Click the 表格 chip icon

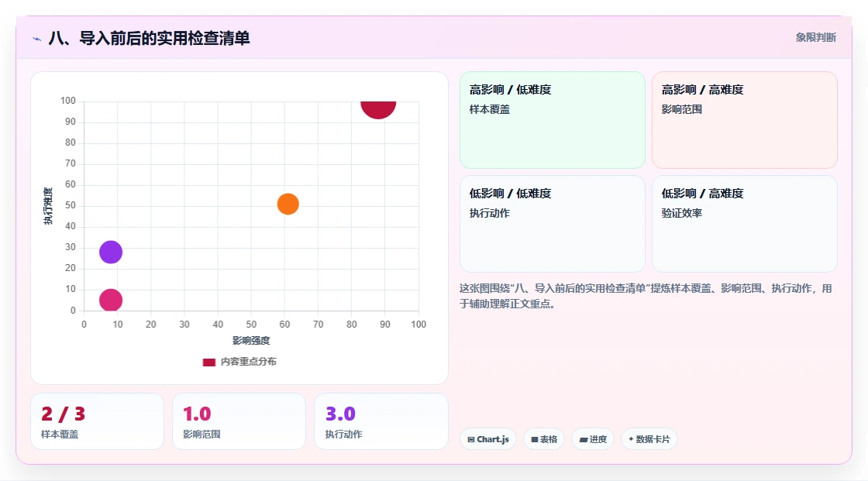point(535,439)
